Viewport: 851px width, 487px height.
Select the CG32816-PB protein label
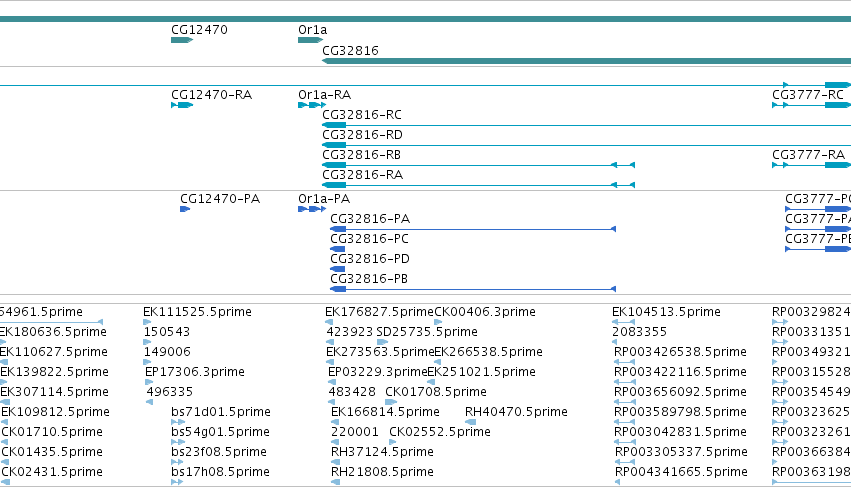coord(369,280)
